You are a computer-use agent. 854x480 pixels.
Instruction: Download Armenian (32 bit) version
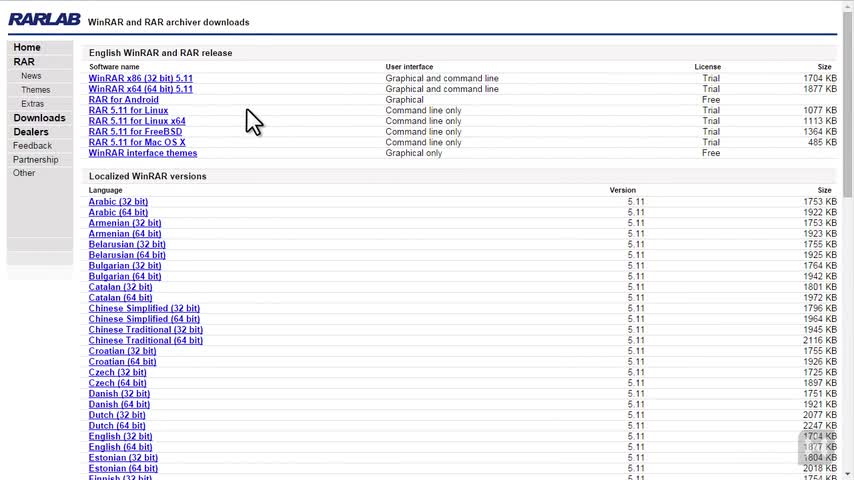125,223
